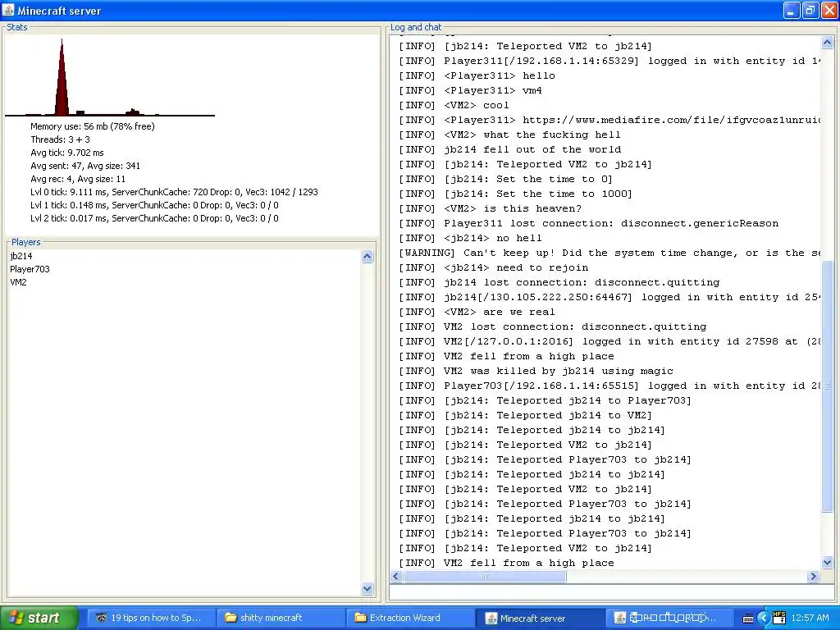The image size is (840, 630).
Task: Click the last 'VM2 fell from a high place' line
Action: point(507,563)
